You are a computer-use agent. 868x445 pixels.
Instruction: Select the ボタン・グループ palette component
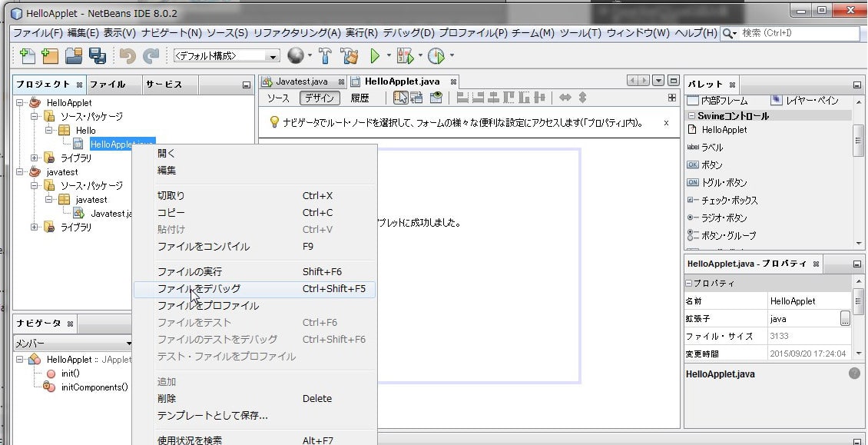pyautogui.click(x=721, y=235)
